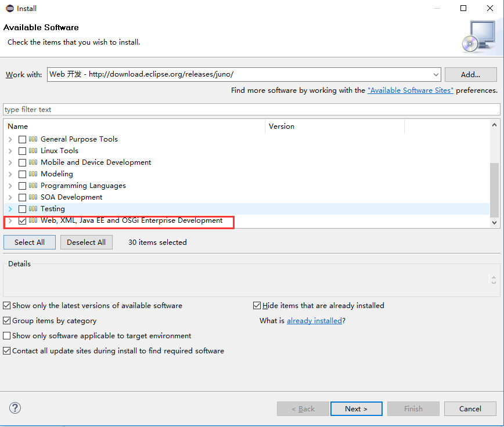This screenshot has width=504, height=427.
Task: Click software list scrollbar up arrow
Action: pos(494,125)
